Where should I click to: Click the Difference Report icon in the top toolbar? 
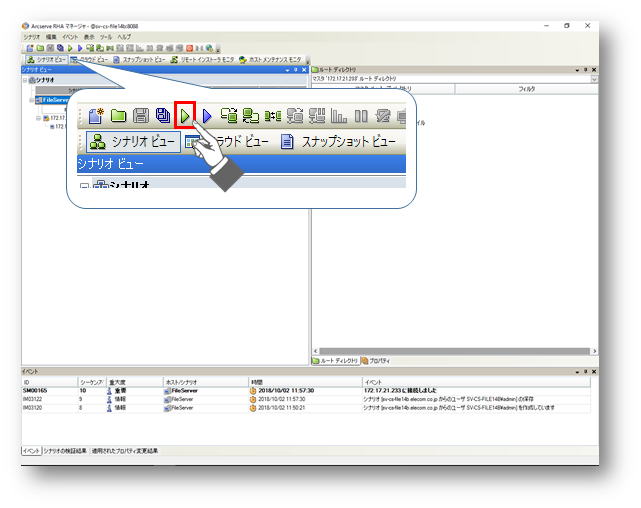tap(110, 48)
